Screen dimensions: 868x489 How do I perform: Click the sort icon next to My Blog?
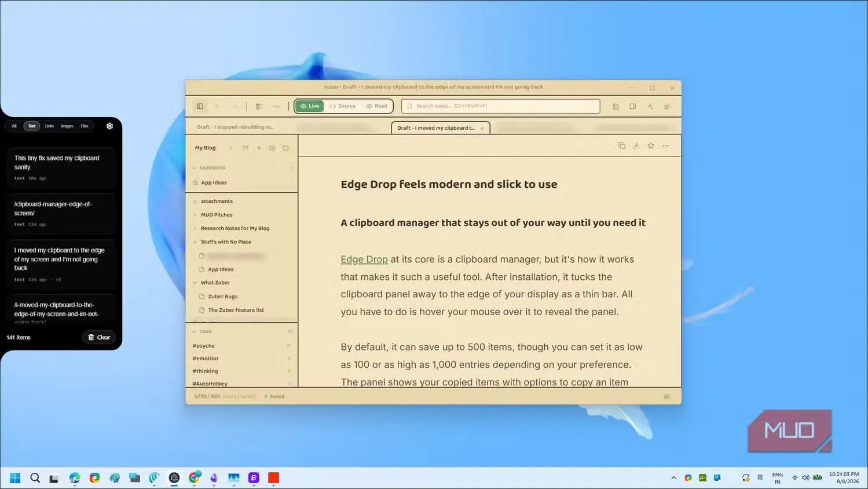point(246,148)
